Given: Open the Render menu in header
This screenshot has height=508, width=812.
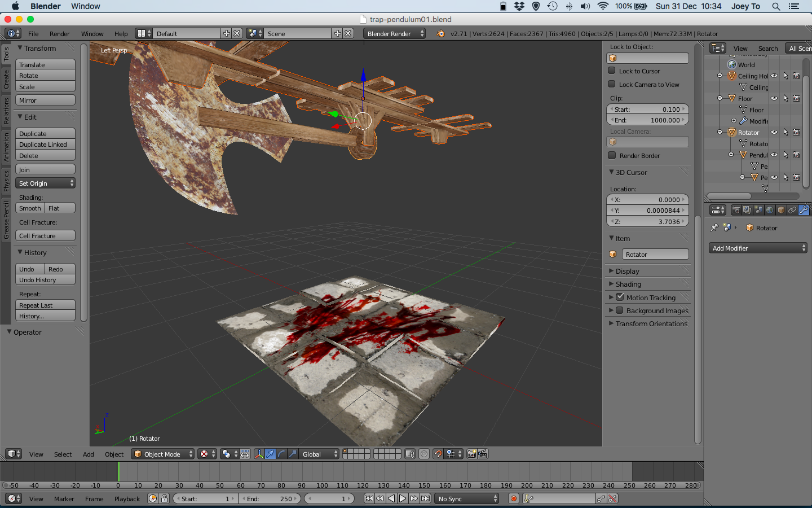Looking at the screenshot, I should [x=59, y=33].
